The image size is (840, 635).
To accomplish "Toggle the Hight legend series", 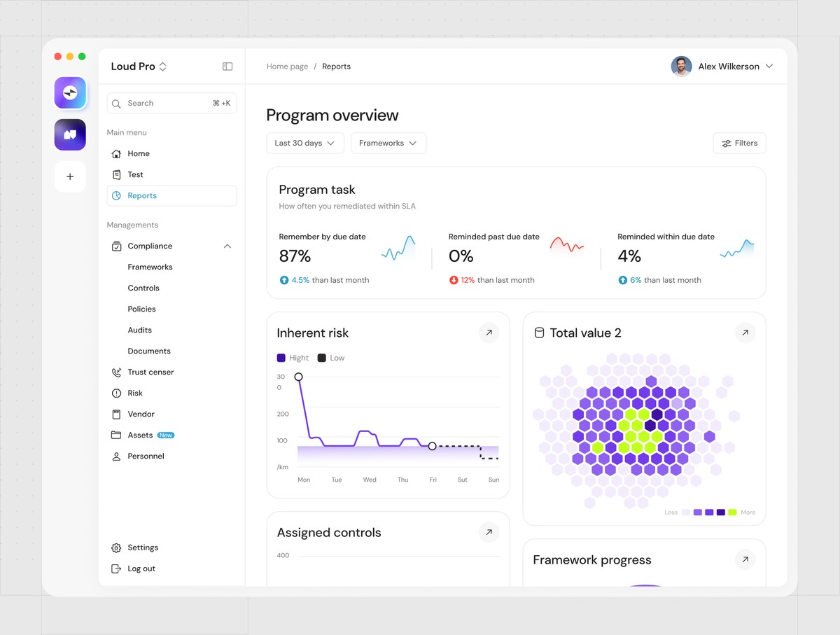I will [x=293, y=358].
